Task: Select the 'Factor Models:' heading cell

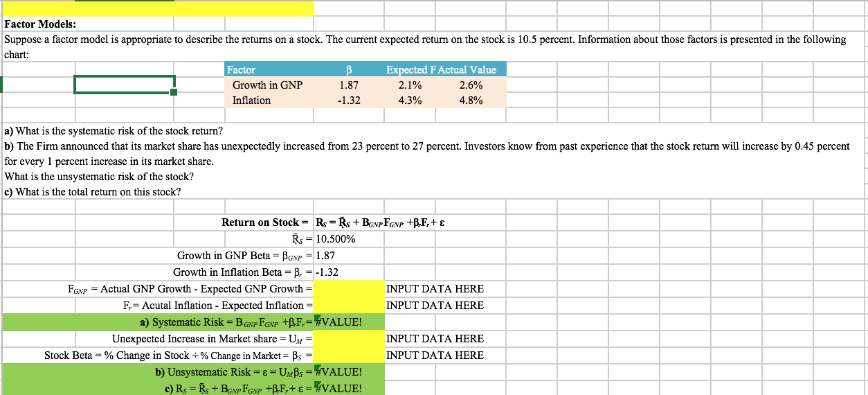Action: click(40, 24)
